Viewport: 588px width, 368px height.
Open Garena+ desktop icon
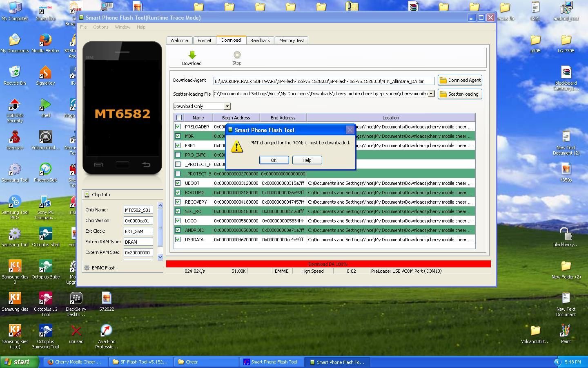coord(15,137)
